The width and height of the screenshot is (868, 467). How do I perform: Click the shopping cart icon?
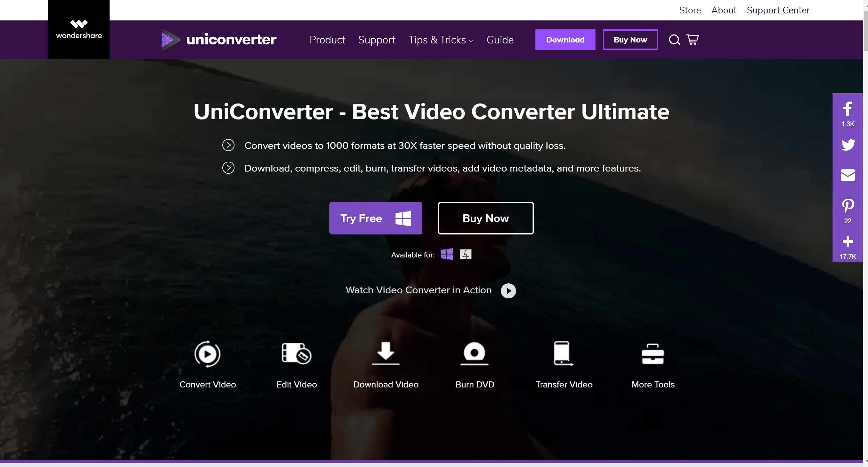click(x=693, y=39)
